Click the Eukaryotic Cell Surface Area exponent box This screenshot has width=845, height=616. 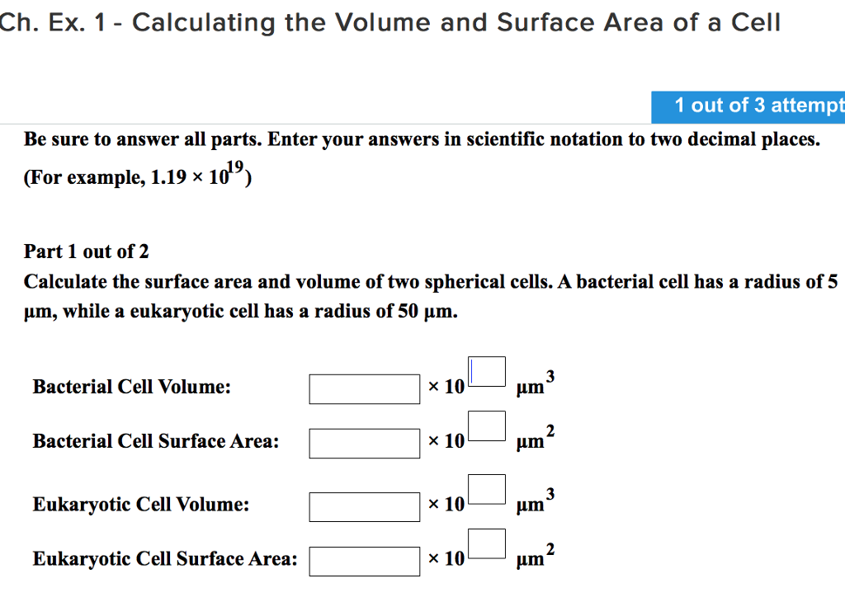click(487, 543)
